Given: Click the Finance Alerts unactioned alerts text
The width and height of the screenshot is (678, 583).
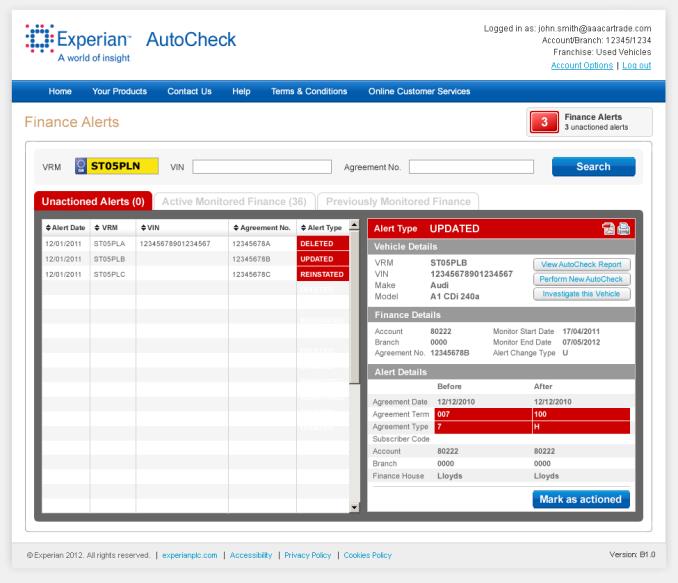Looking at the screenshot, I should click(596, 127).
